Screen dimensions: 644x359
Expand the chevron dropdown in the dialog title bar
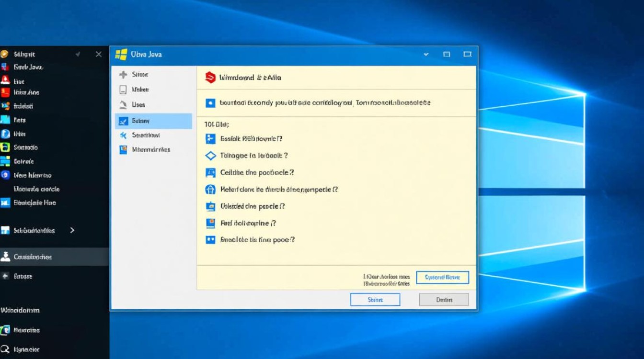coord(425,55)
